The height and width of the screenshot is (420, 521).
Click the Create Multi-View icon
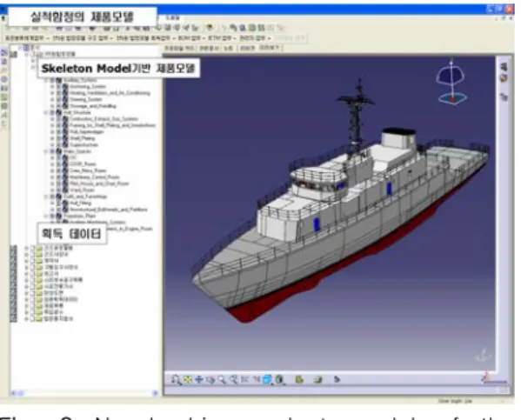click(257, 379)
